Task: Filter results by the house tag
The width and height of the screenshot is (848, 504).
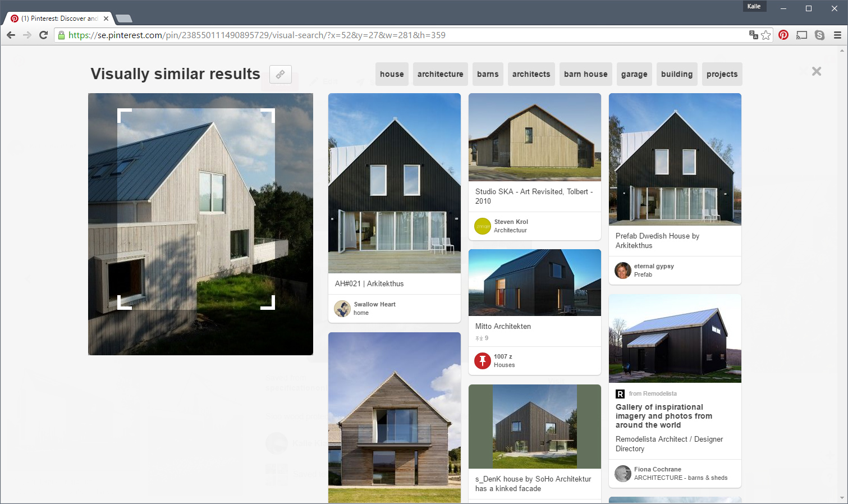Action: [x=392, y=74]
